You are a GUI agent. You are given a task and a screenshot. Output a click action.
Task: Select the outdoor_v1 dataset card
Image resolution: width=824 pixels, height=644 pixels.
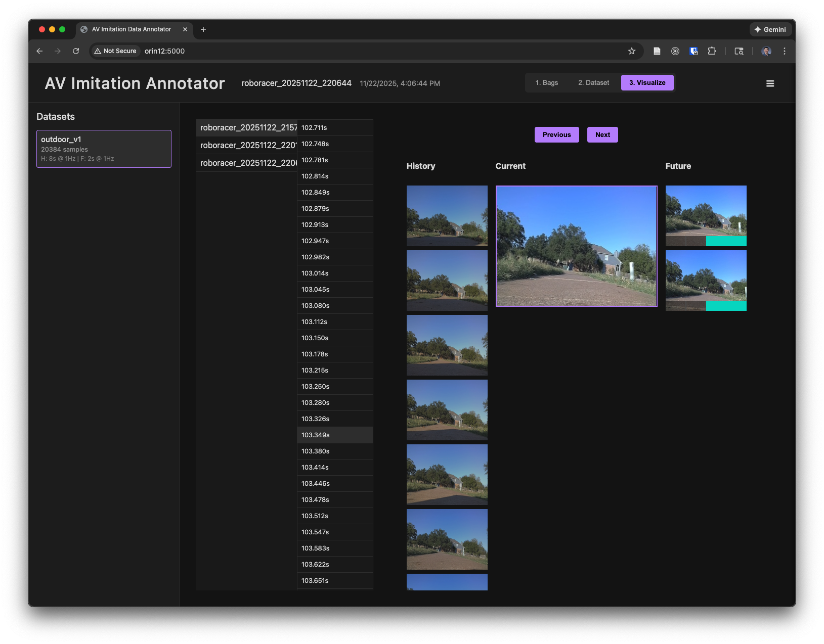pos(104,149)
